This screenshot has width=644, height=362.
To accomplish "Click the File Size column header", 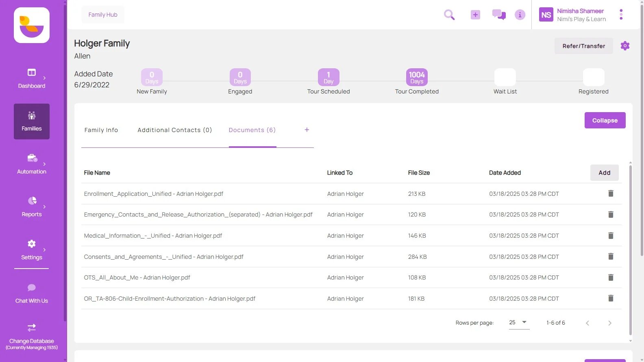I will 419,173.
